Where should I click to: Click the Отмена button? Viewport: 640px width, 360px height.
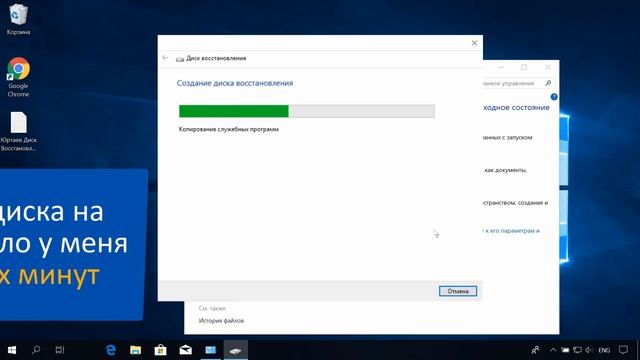(458, 291)
